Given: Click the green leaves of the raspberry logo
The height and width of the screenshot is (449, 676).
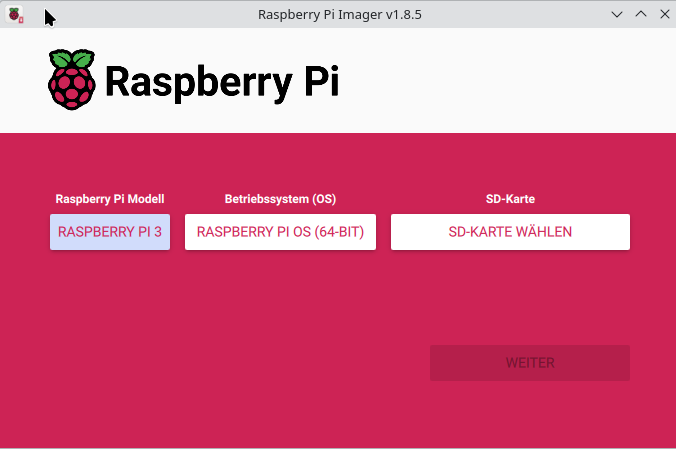Looking at the screenshot, I should (x=71, y=59).
